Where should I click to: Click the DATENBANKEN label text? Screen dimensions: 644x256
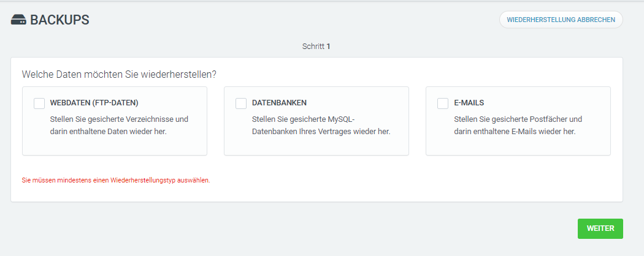(279, 104)
